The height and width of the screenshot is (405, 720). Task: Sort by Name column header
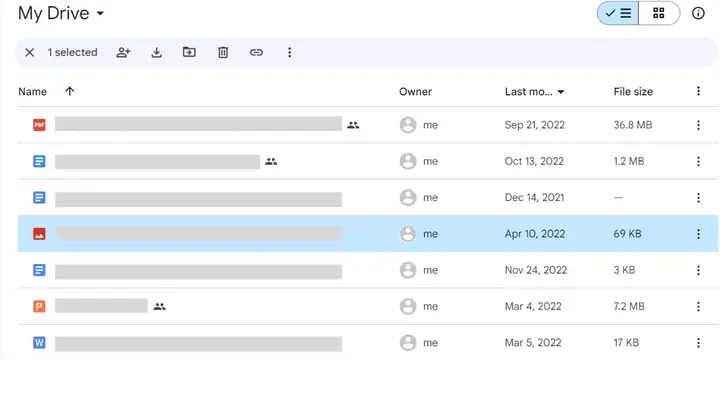click(33, 91)
